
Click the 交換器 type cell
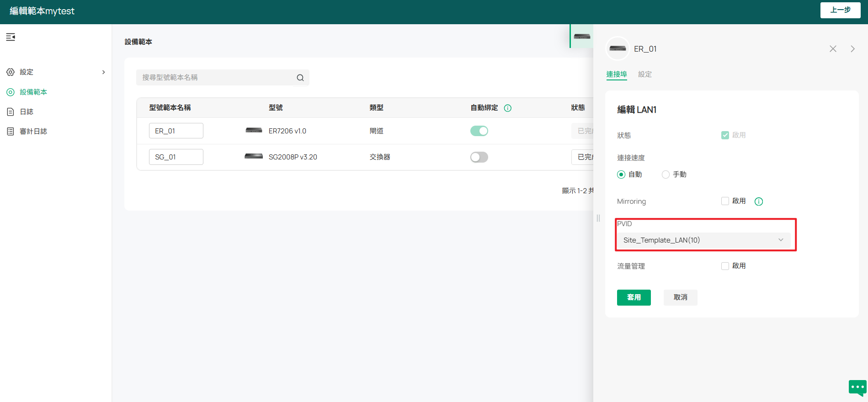[380, 157]
